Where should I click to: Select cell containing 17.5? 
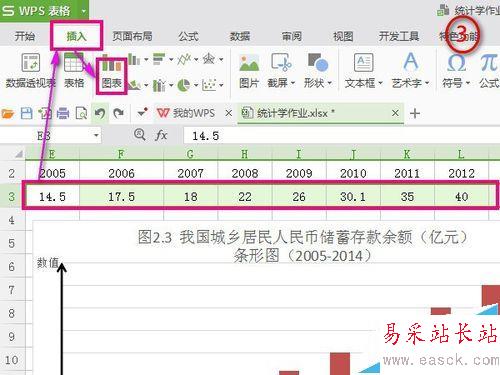click(x=121, y=197)
